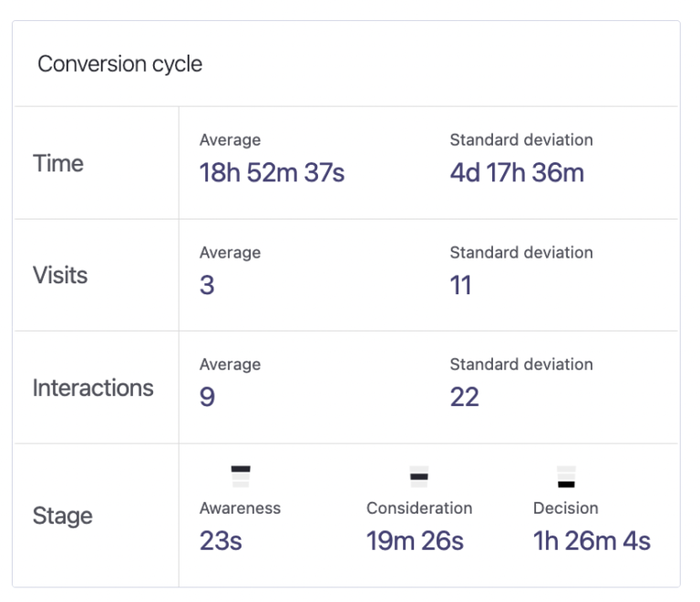Image resolution: width=700 pixels, height=602 pixels.
Task: Select the Stage row label
Action: pos(63,515)
